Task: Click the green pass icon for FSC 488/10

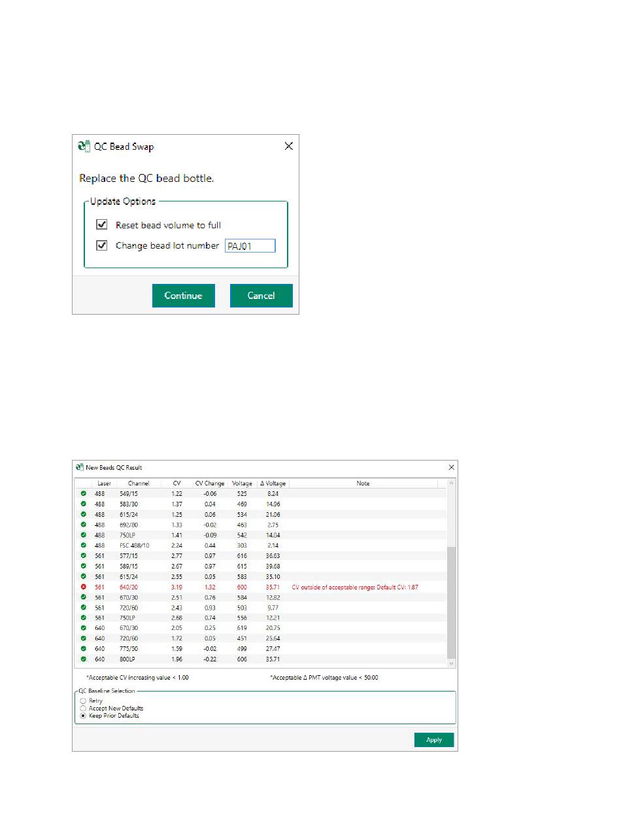Action: (83, 546)
